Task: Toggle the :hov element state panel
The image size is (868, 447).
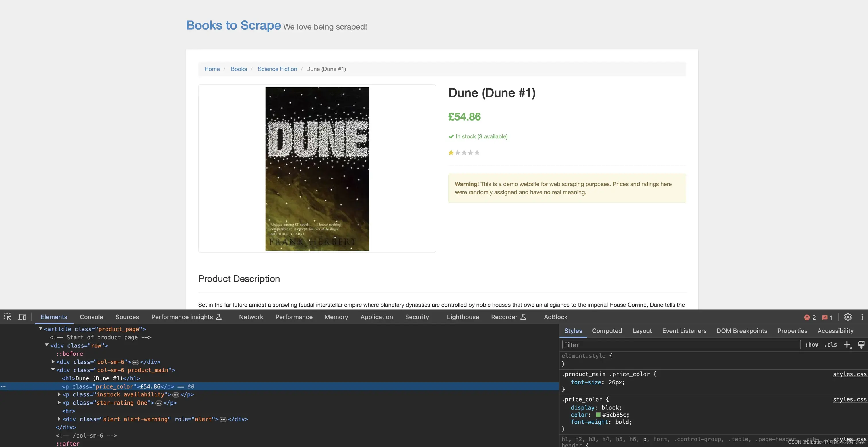Action: 812,345
